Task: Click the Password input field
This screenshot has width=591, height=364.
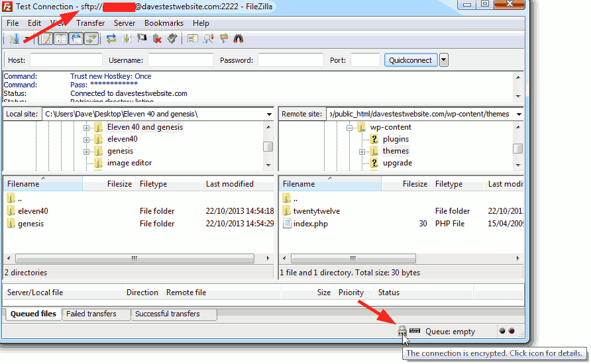Action: [291, 60]
